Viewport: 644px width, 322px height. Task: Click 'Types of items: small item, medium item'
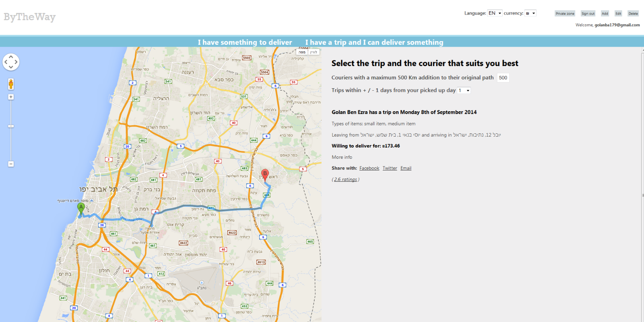374,124
